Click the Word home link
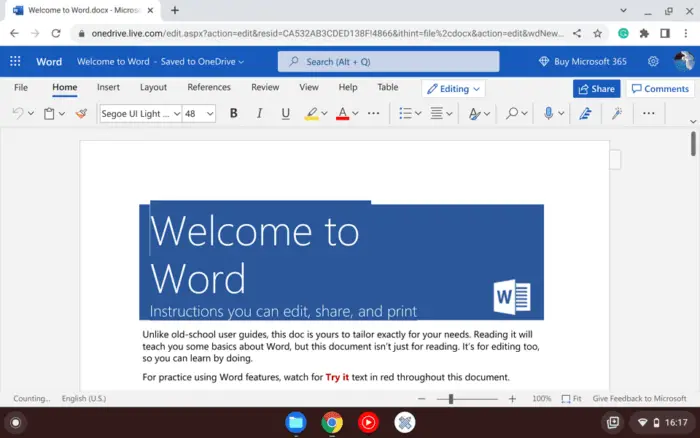 point(49,62)
